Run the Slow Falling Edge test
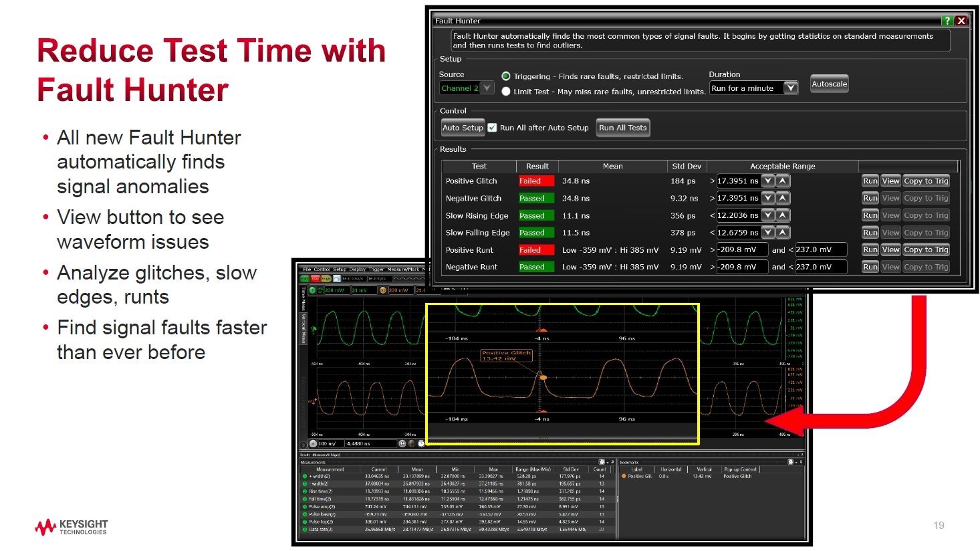Viewport: 980px width, 551px height. [x=870, y=233]
